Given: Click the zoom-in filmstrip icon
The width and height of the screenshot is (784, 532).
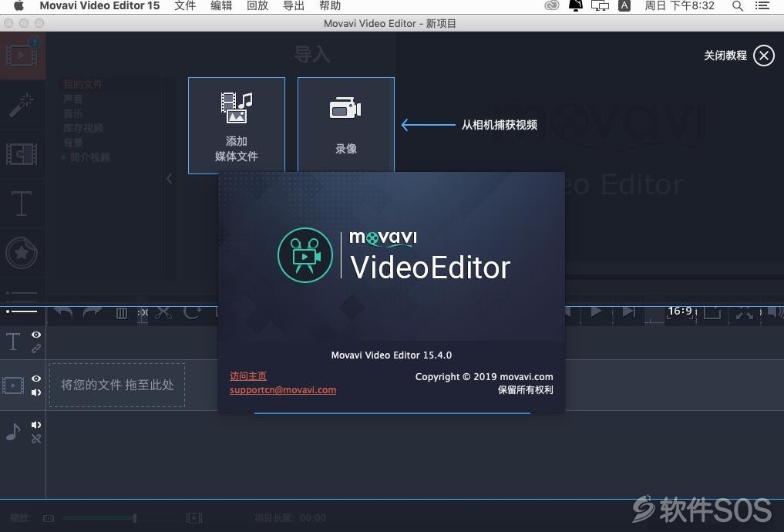Looking at the screenshot, I should [x=194, y=518].
